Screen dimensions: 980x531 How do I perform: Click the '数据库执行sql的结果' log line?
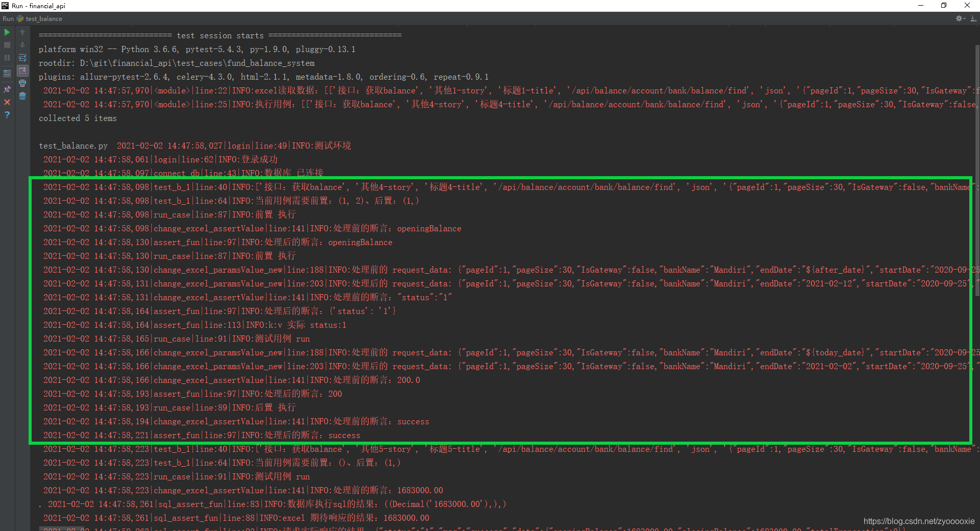(x=277, y=504)
